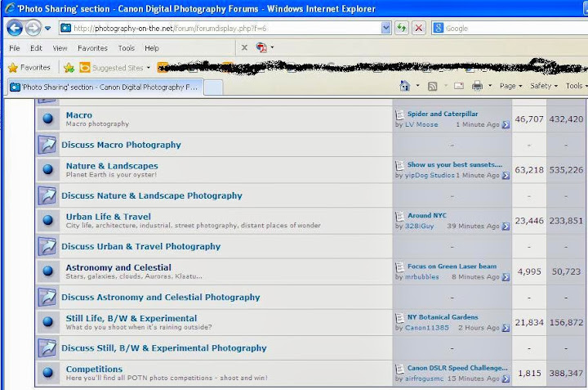Image resolution: width=588 pixels, height=390 pixels.
Task: Go to last post in Urban Life row
Action: (506, 226)
